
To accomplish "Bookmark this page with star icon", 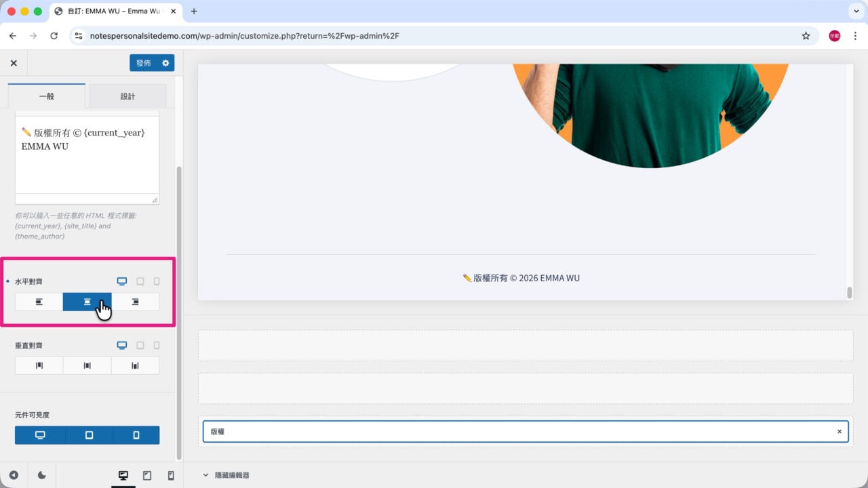I will coord(806,36).
